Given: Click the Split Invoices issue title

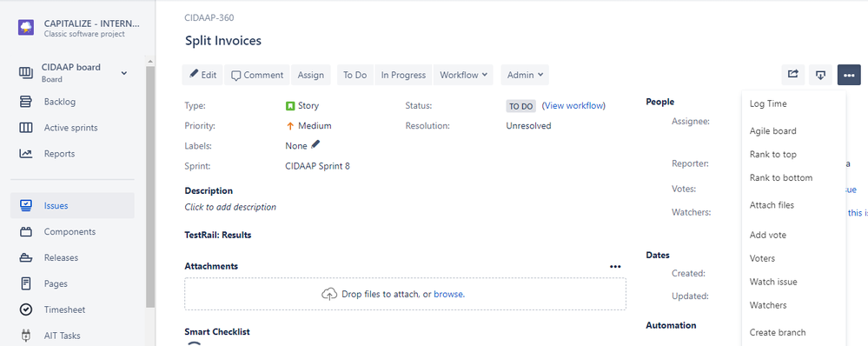Looking at the screenshot, I should (223, 40).
